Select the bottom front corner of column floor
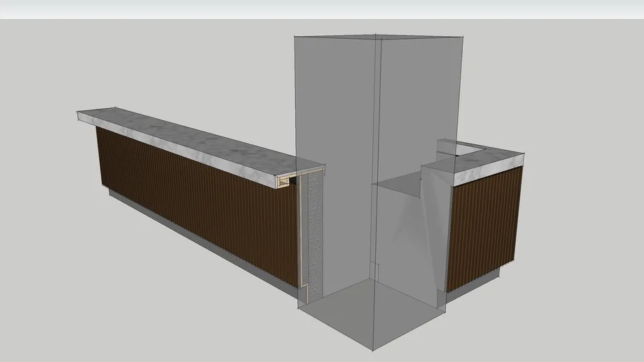Viewport: 644px width, 362px height. [373, 349]
